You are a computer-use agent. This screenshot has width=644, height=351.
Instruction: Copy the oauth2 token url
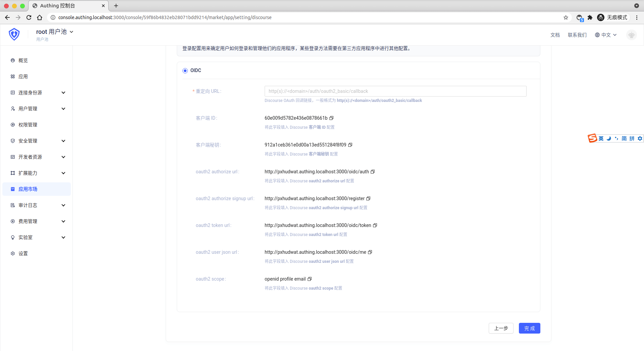pos(375,225)
